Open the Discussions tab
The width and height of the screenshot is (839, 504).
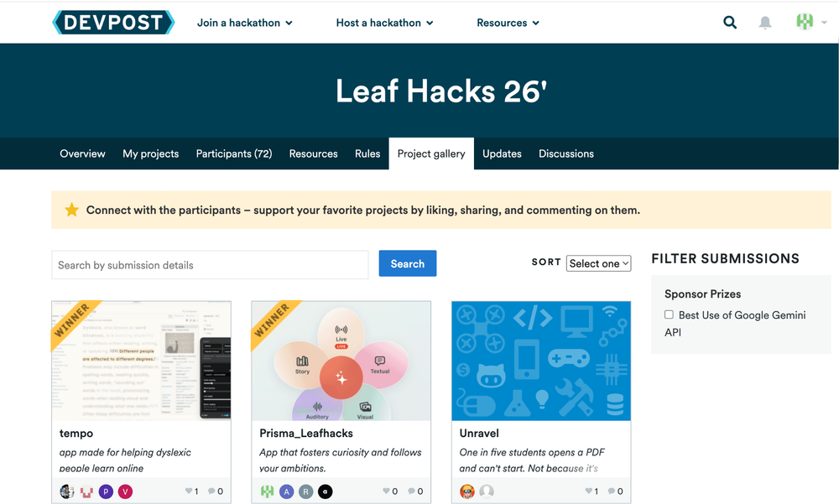(566, 153)
